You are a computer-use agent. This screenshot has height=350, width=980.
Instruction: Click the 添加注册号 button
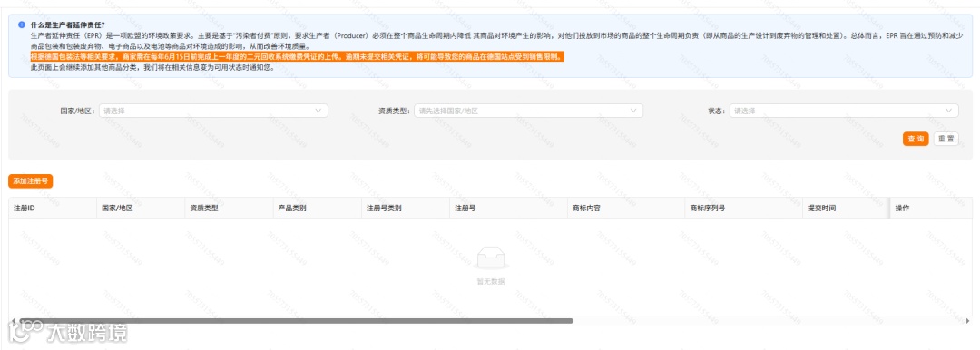31,180
